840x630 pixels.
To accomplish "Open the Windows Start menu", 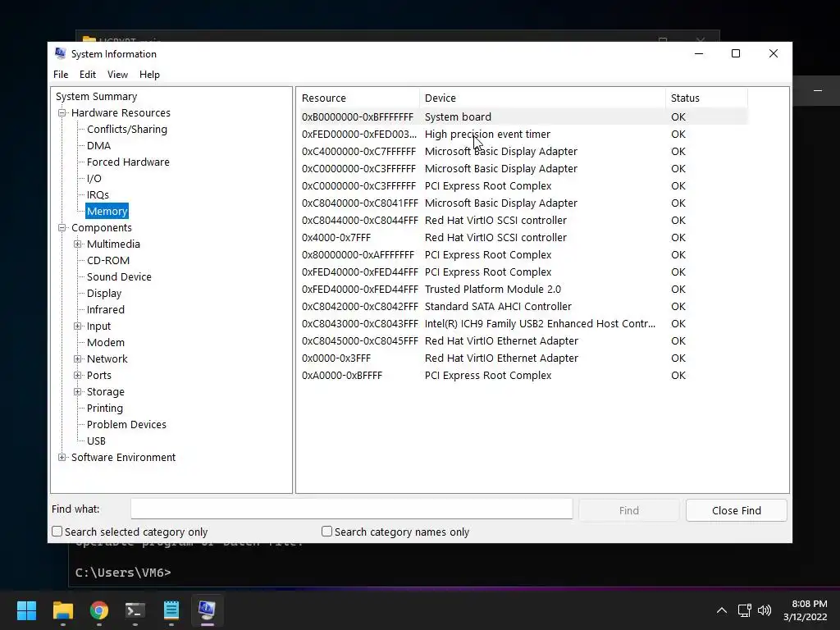I will (26, 610).
